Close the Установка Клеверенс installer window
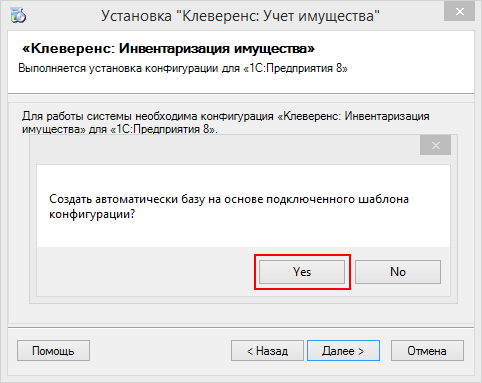 pyautogui.click(x=459, y=12)
